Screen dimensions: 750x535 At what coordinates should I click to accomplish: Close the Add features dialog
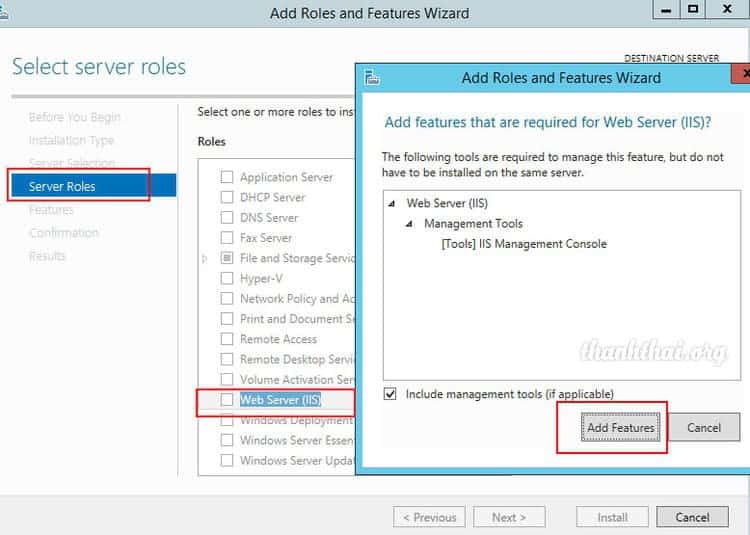click(x=741, y=77)
